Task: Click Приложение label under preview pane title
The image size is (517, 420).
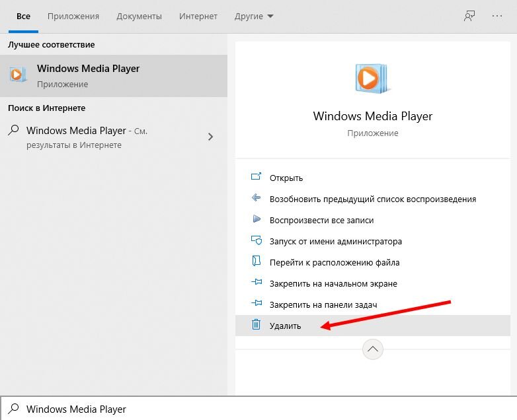Action: pos(373,133)
